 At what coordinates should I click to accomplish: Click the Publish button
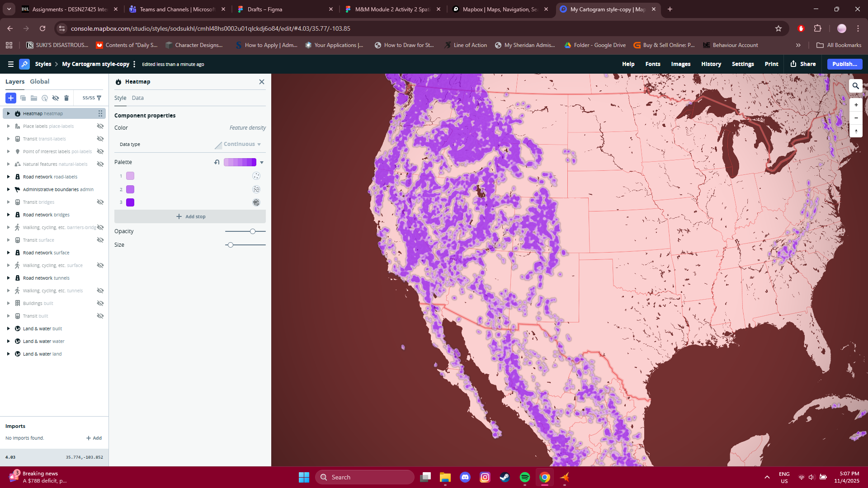(844, 64)
